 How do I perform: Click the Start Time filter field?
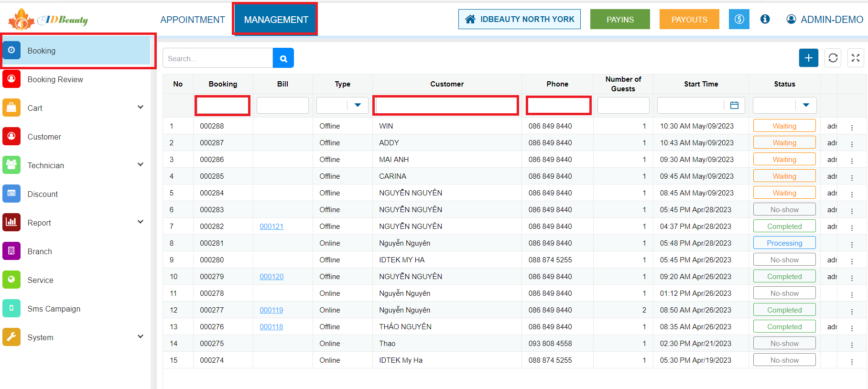tap(691, 105)
